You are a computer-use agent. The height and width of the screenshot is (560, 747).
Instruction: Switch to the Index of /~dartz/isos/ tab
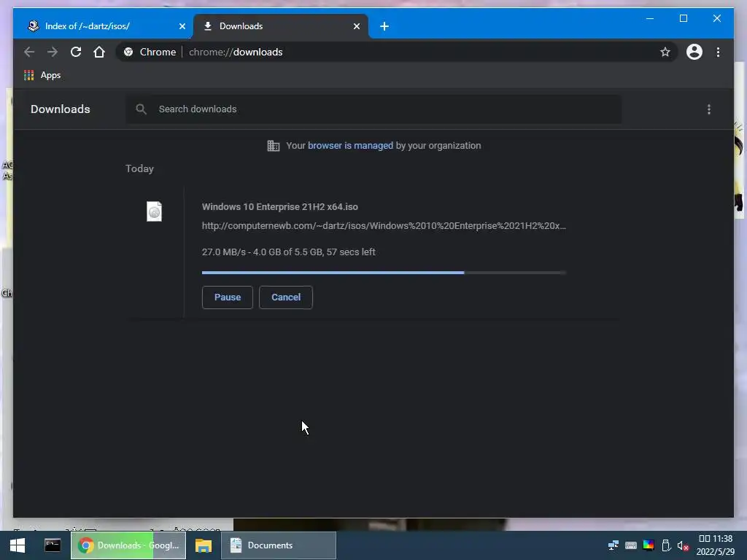click(102, 26)
